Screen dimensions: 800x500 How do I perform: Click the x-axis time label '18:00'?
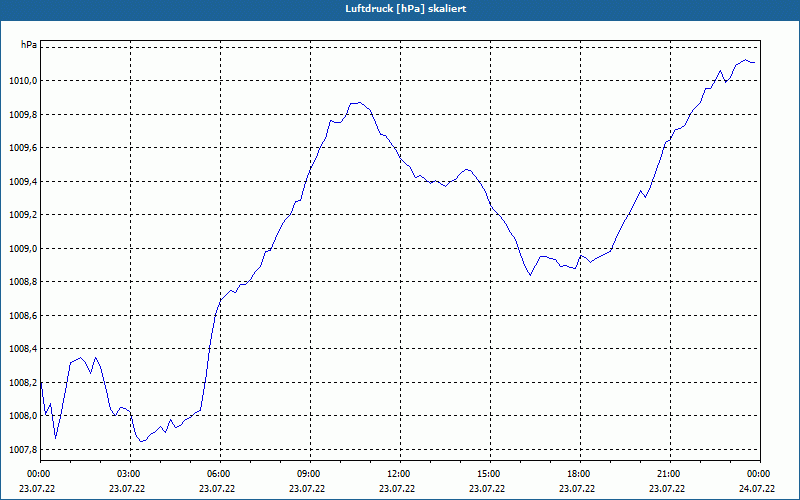point(580,474)
